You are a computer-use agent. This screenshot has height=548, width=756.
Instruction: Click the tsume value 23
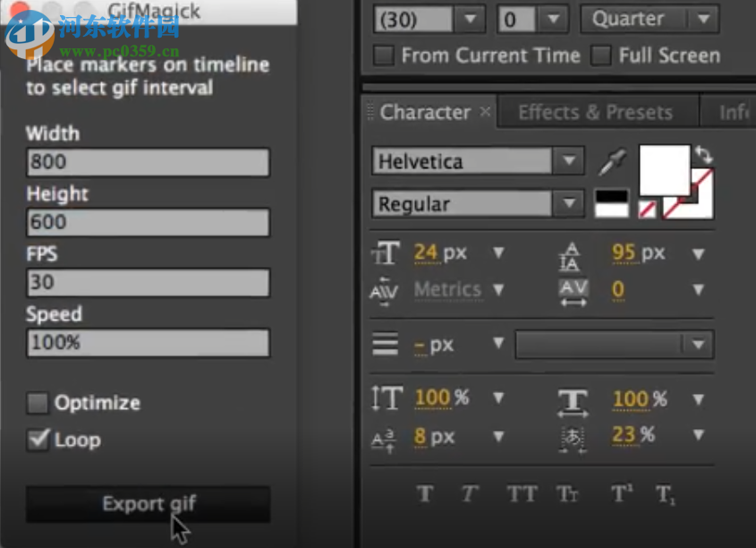click(x=624, y=434)
